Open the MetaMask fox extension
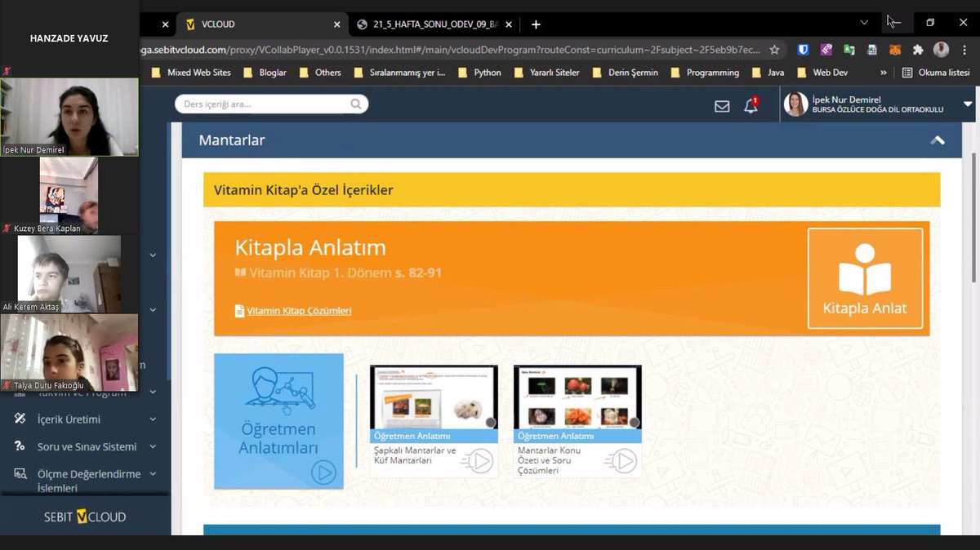The width and height of the screenshot is (980, 550). [x=895, y=49]
